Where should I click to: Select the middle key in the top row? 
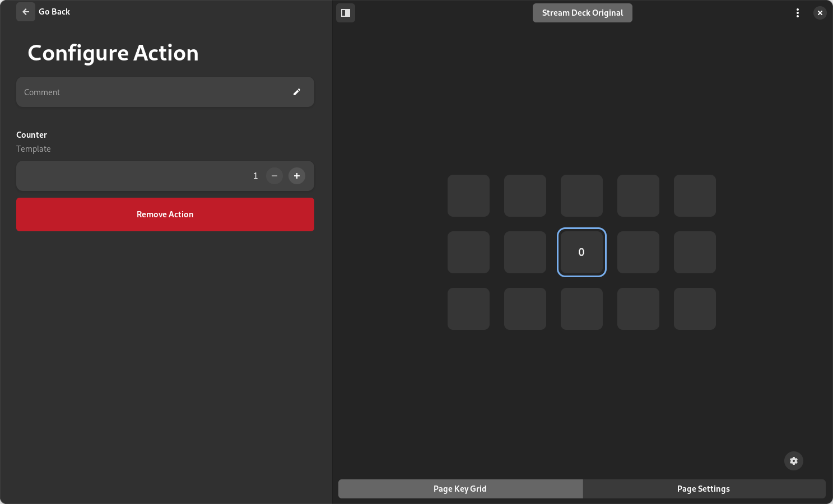point(581,195)
